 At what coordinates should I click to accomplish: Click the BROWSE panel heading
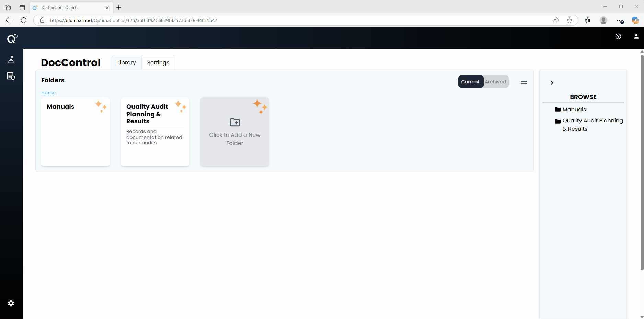pyautogui.click(x=583, y=97)
